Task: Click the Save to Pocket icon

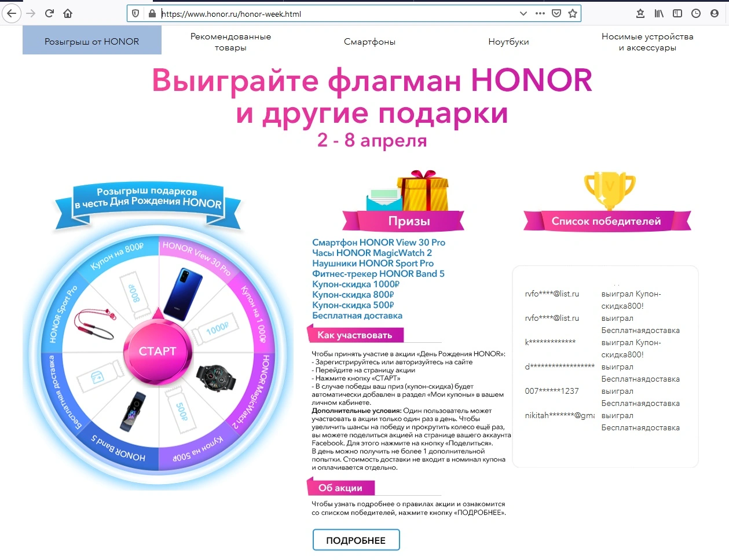Action: coord(556,13)
